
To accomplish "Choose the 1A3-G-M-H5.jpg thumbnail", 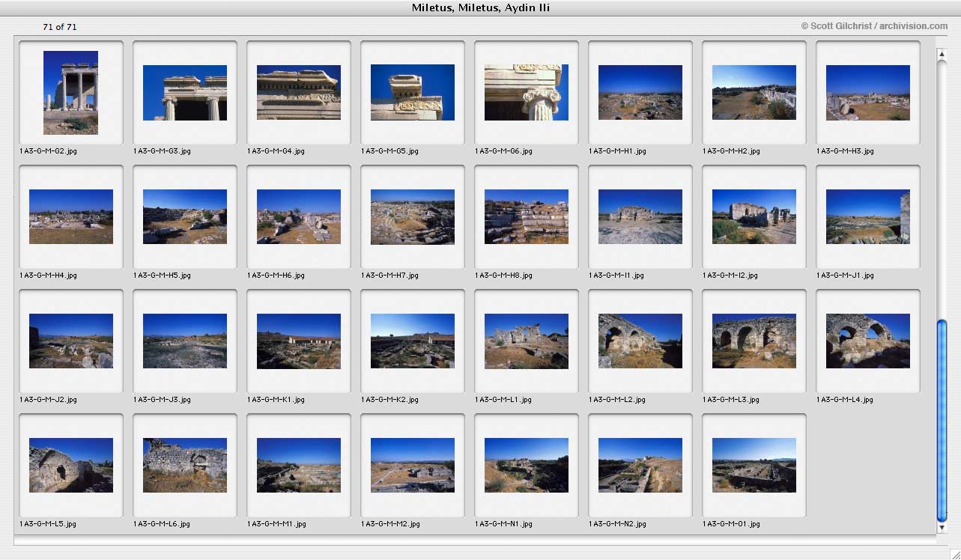I will click(185, 217).
